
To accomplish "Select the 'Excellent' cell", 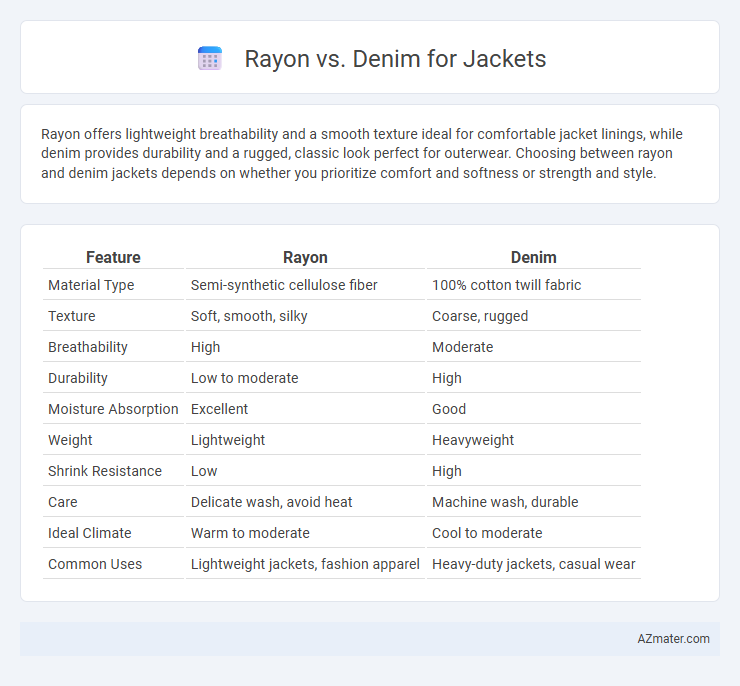I will 219,409.
